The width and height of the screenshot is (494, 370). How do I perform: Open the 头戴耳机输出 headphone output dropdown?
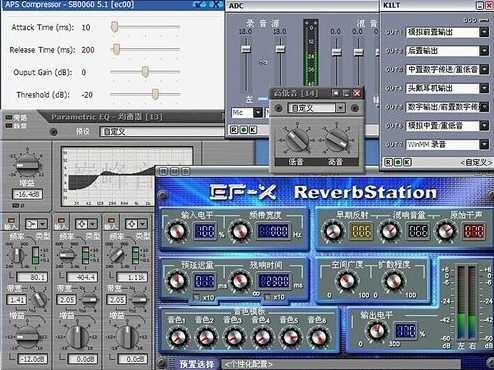tap(484, 88)
